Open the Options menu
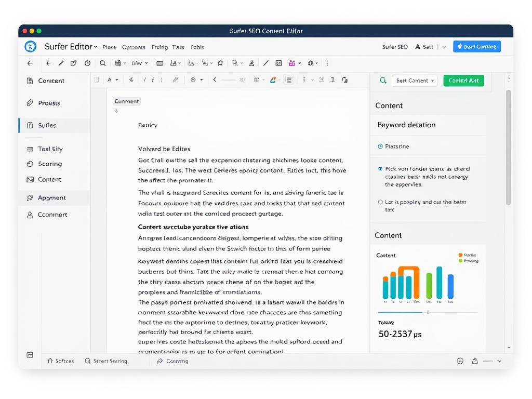 [134, 47]
